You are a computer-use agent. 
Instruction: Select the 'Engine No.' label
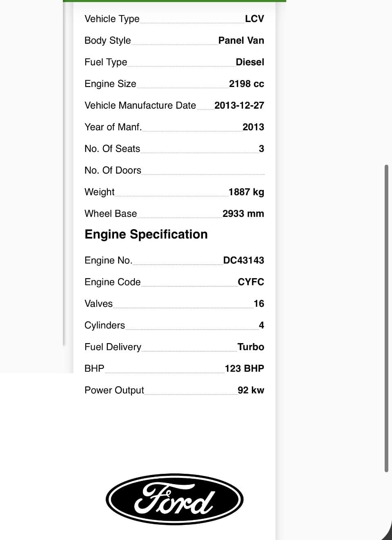(x=108, y=260)
